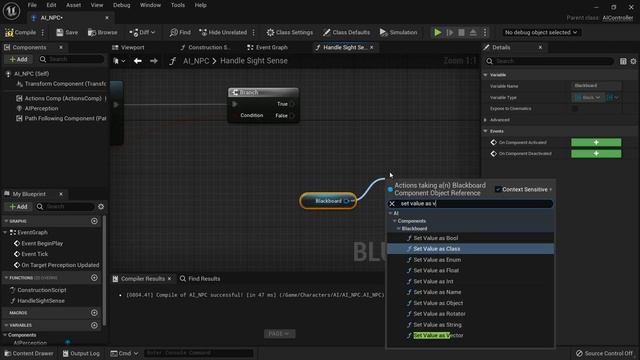
Task: Open Details panel settings gear
Action: pos(633,61)
